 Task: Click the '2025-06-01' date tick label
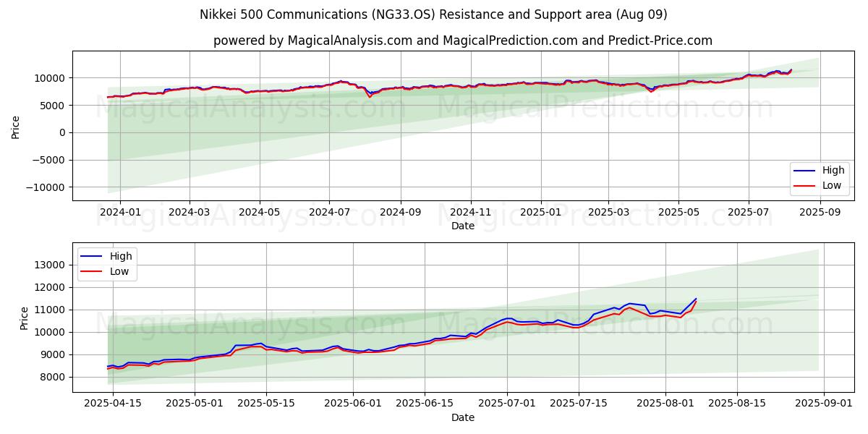(x=352, y=404)
